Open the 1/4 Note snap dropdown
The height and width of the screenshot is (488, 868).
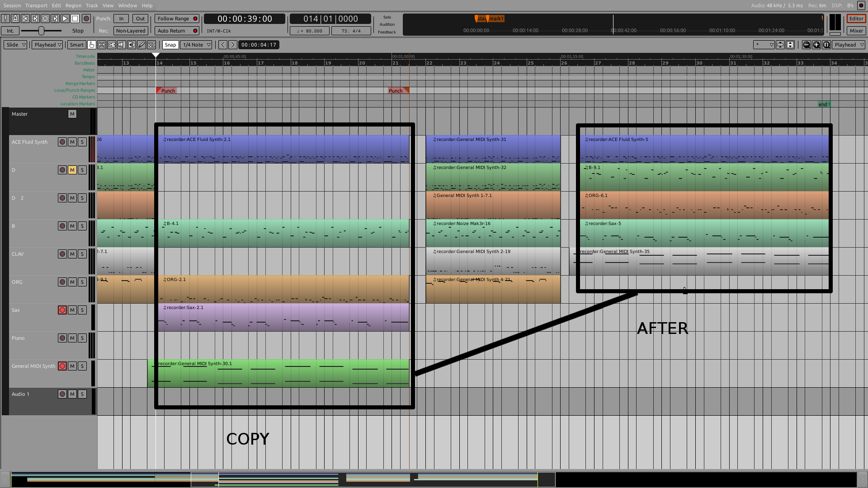(197, 45)
